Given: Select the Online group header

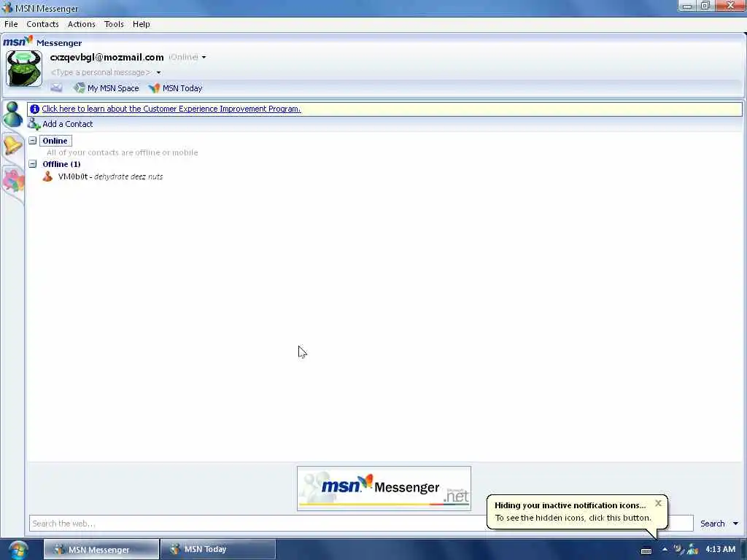Looking at the screenshot, I should tap(55, 141).
